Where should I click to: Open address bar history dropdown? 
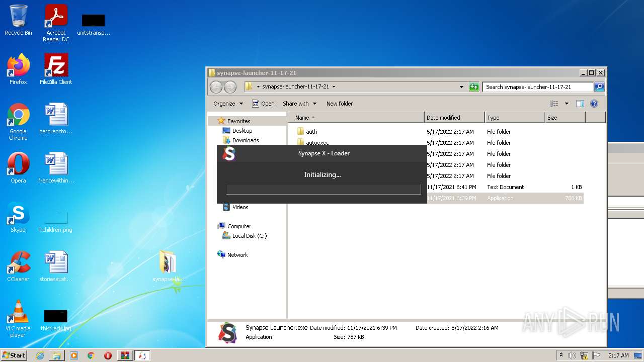(462, 87)
